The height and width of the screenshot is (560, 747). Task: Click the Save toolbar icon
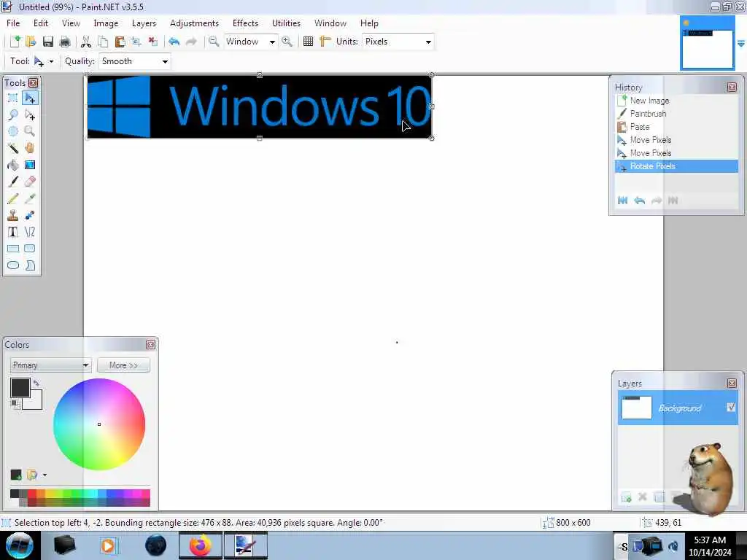[47, 42]
